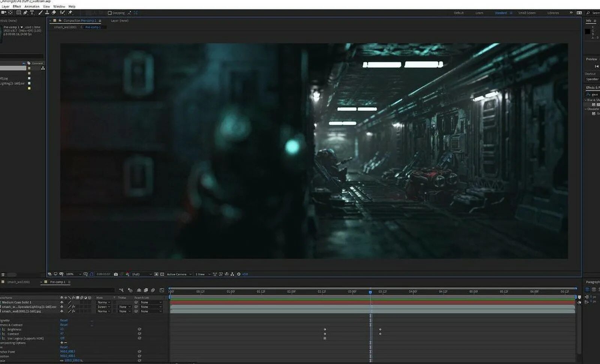The width and height of the screenshot is (600, 364).
Task: Open comp flowchart icon in viewer footer
Action: tap(232, 274)
